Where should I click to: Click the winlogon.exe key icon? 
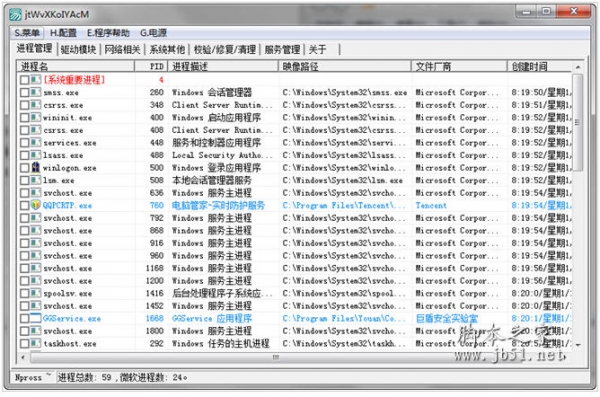click(36, 168)
